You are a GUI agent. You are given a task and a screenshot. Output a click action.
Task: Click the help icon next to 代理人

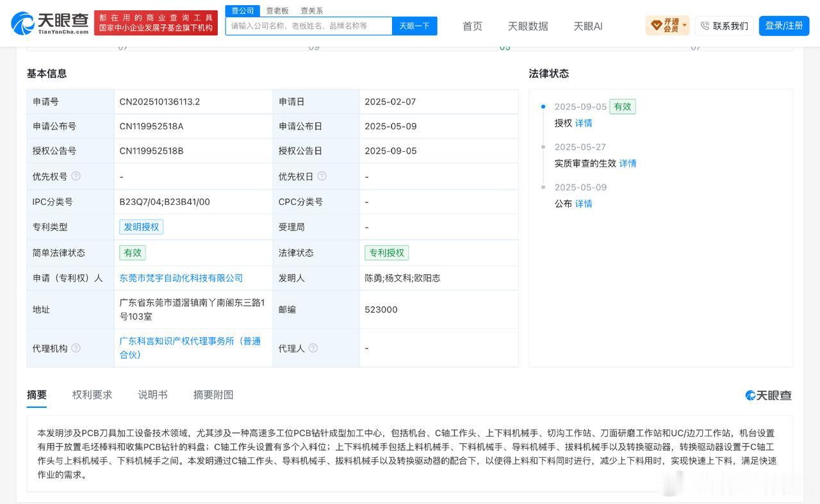313,348
